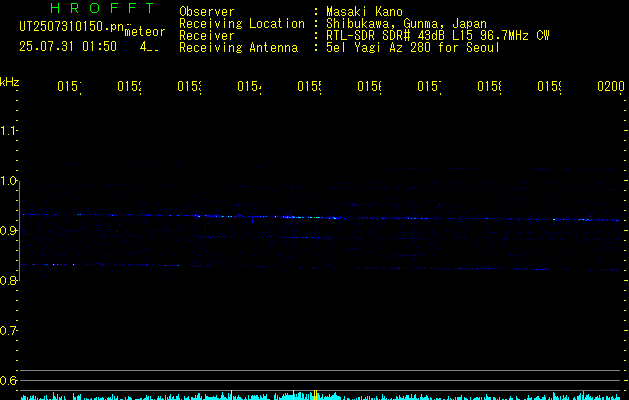Image resolution: width=629 pixels, height=400 pixels.
Task: Select the RTL-SDR receiver description
Action: click(x=438, y=36)
